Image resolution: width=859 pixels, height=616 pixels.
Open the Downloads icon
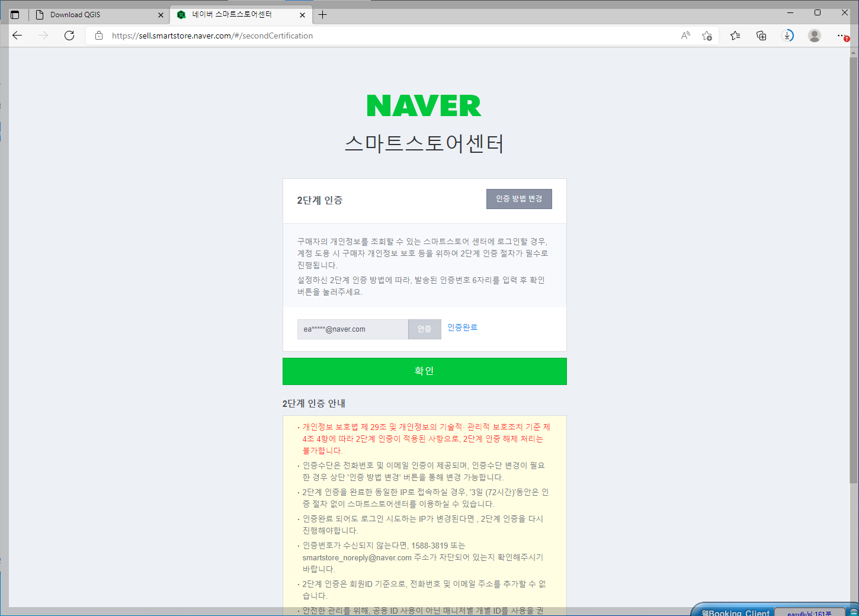(x=787, y=36)
